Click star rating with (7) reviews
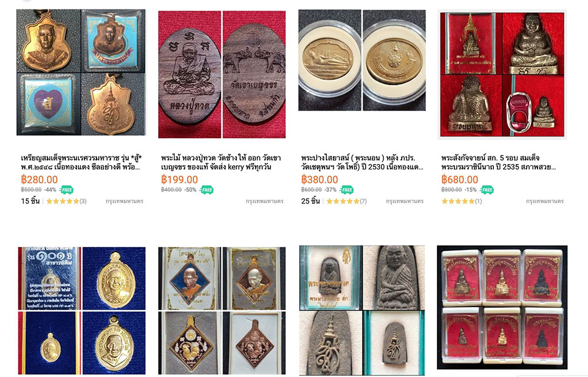The image size is (588, 377). (x=346, y=202)
